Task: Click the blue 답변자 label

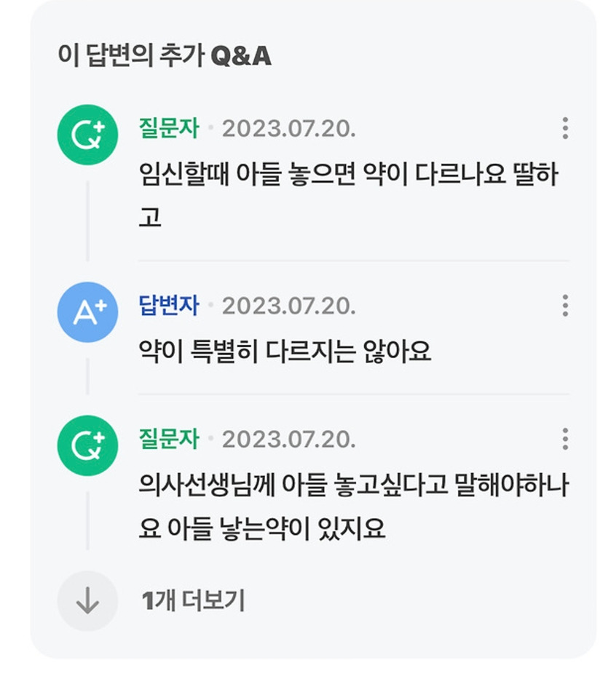Action: point(168,306)
